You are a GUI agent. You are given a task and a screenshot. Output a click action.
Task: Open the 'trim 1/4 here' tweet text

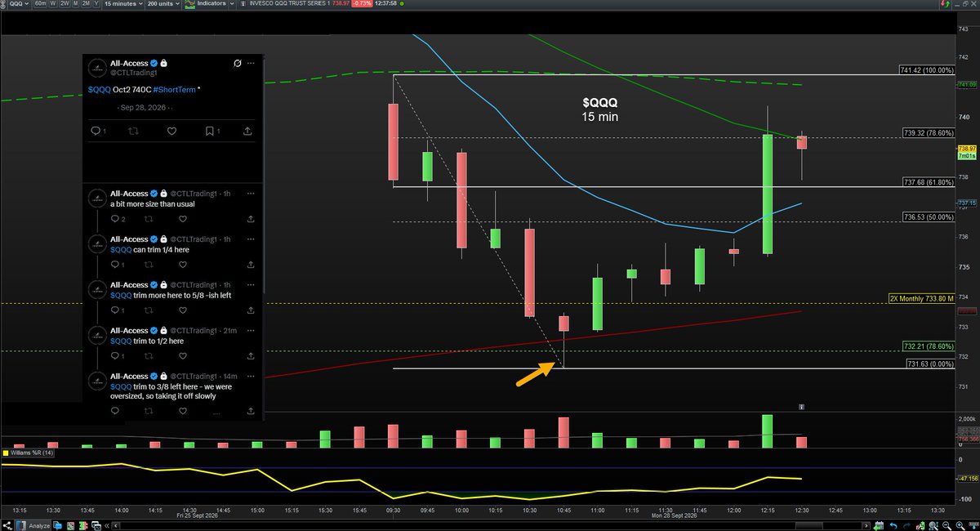tap(149, 250)
